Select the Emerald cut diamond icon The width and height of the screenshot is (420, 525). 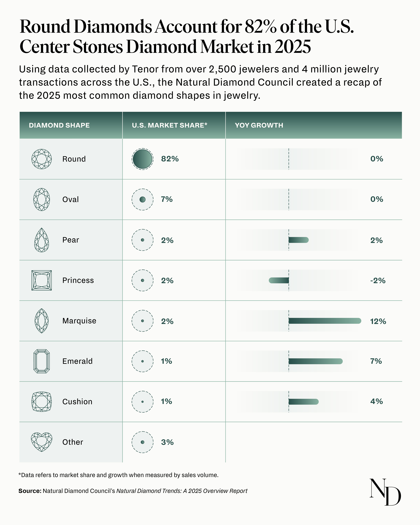pyautogui.click(x=42, y=361)
